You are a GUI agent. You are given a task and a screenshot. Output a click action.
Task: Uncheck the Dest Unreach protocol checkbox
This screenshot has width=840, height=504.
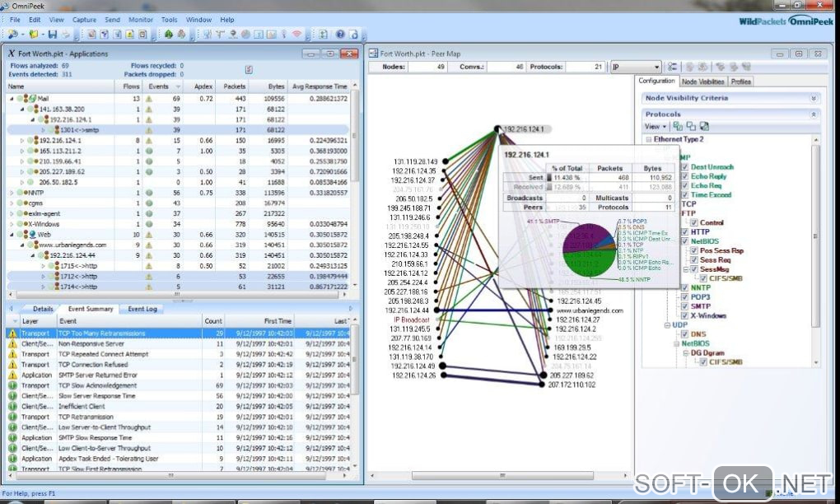(x=684, y=167)
